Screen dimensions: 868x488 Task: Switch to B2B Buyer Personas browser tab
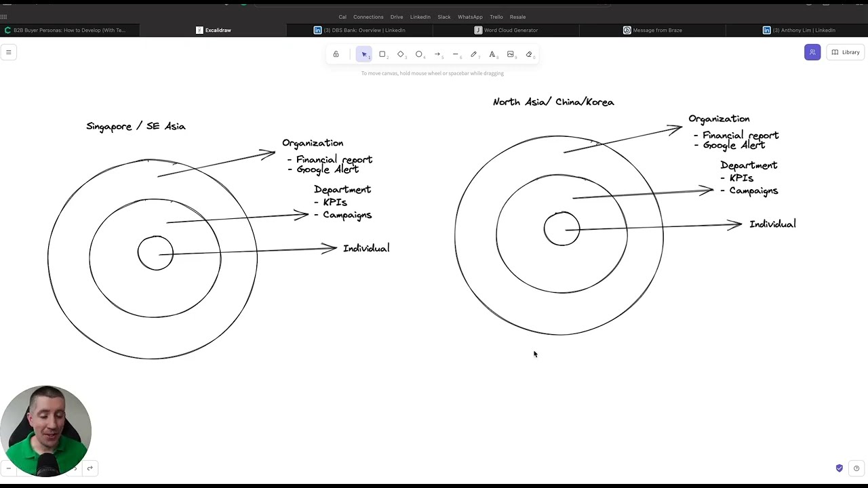[x=69, y=30]
